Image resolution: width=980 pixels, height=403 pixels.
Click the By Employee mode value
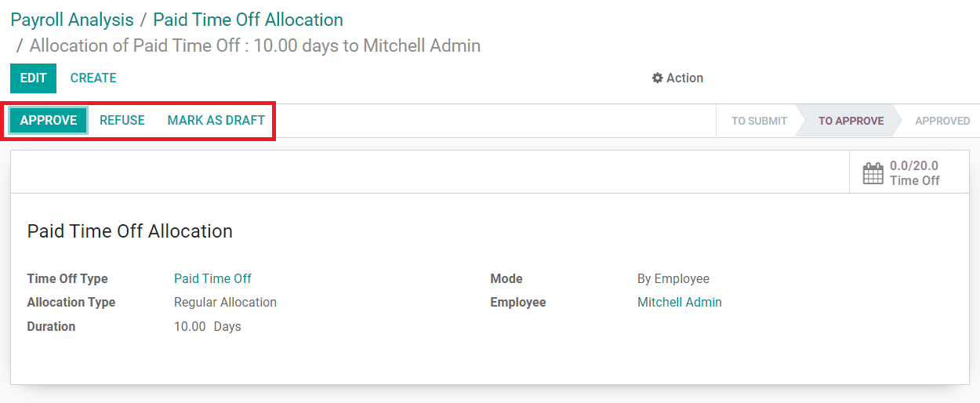click(673, 278)
